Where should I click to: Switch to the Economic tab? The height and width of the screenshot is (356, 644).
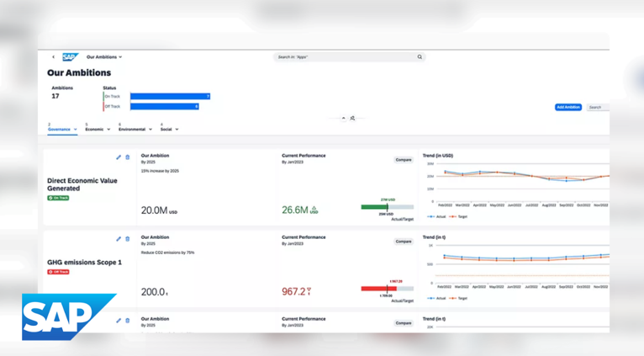[x=94, y=130]
